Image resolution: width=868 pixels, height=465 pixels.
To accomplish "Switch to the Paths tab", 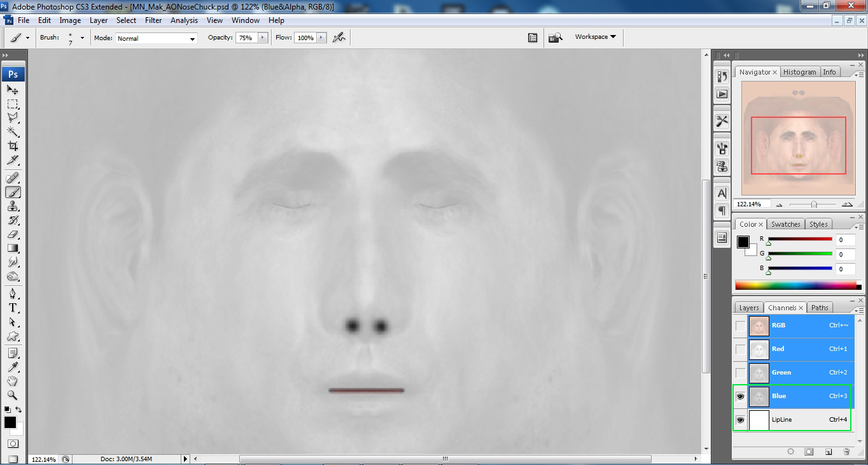I will click(x=820, y=308).
